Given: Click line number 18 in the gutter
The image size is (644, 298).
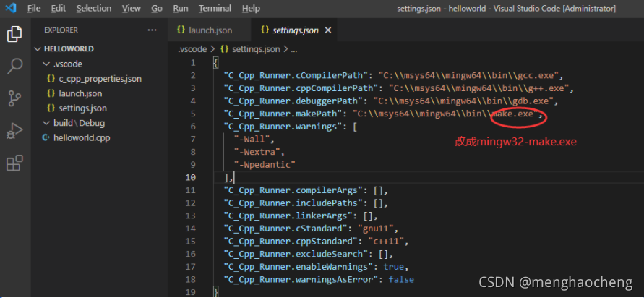Looking at the screenshot, I should (x=191, y=279).
